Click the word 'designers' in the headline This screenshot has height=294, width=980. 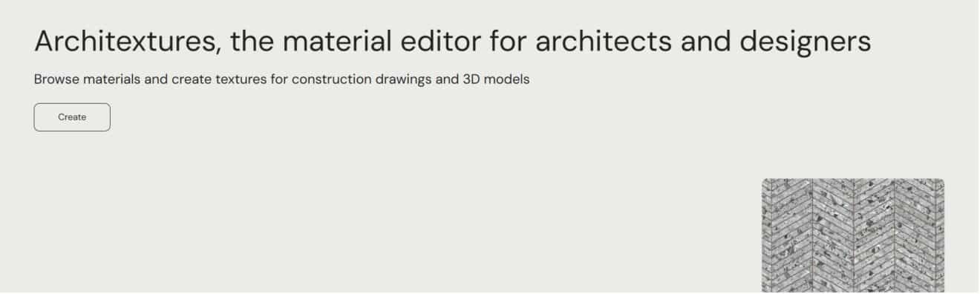tap(805, 42)
